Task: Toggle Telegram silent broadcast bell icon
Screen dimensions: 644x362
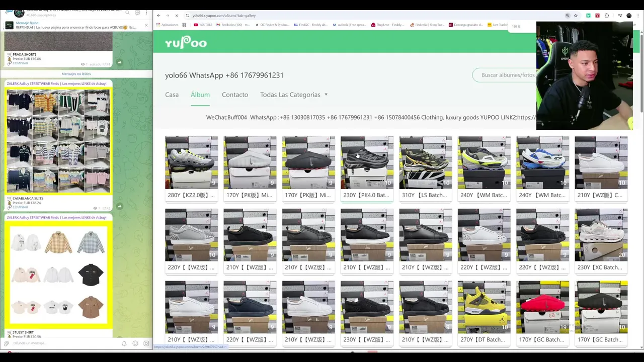Action: (x=124, y=343)
